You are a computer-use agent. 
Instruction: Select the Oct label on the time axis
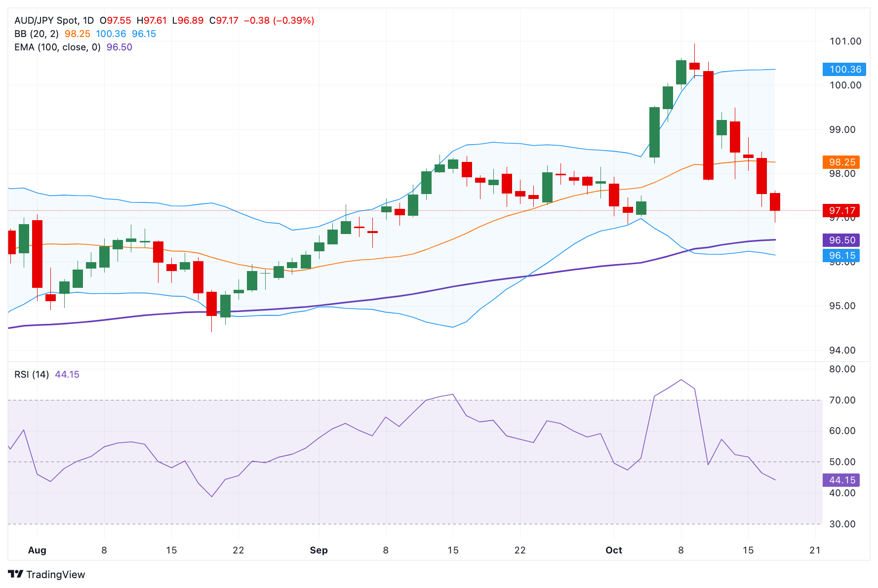614,550
